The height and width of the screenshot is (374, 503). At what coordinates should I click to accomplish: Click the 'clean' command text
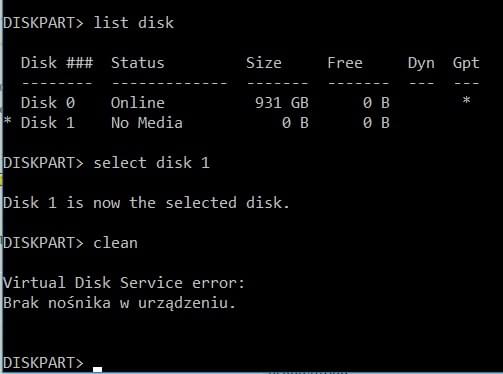point(115,243)
